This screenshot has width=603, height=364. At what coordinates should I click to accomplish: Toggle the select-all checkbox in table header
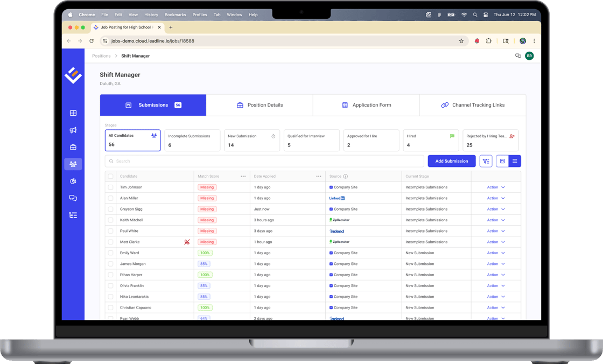coord(110,176)
